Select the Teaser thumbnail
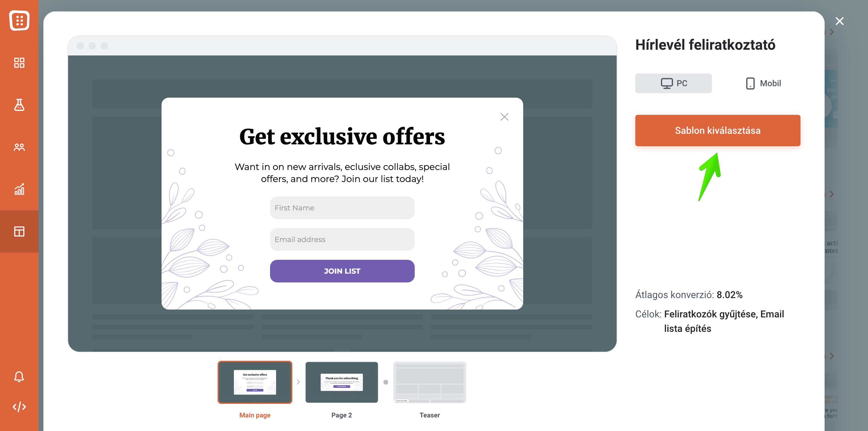The width and height of the screenshot is (868, 431). coord(429,382)
